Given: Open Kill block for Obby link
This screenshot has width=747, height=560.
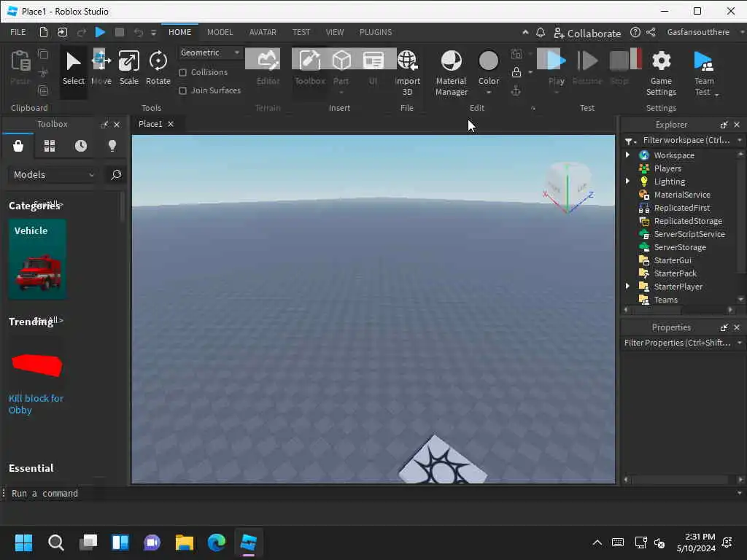Looking at the screenshot, I should pos(36,404).
